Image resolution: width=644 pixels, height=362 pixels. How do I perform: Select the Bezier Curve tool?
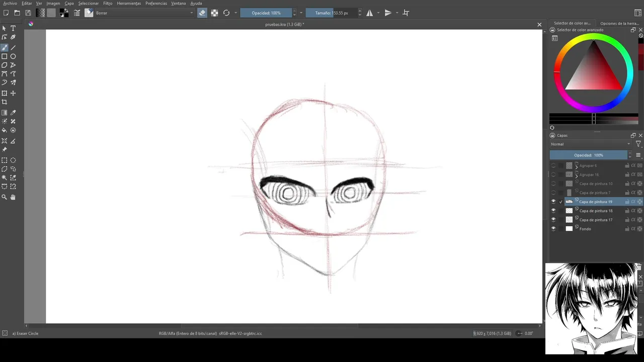(5, 74)
